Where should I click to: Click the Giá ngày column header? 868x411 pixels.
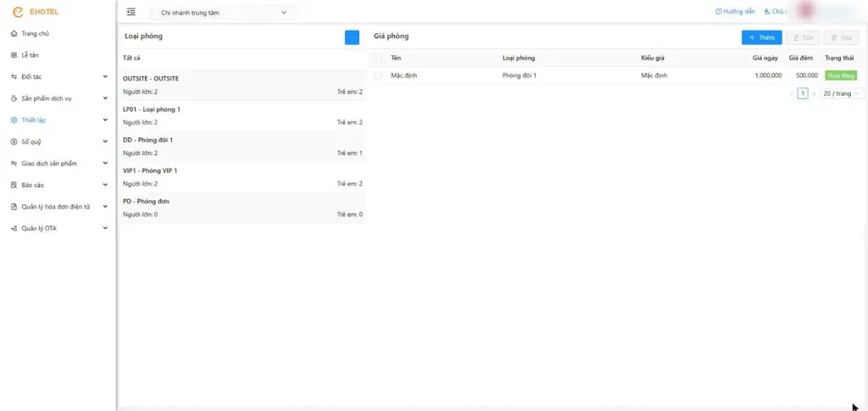coord(765,58)
